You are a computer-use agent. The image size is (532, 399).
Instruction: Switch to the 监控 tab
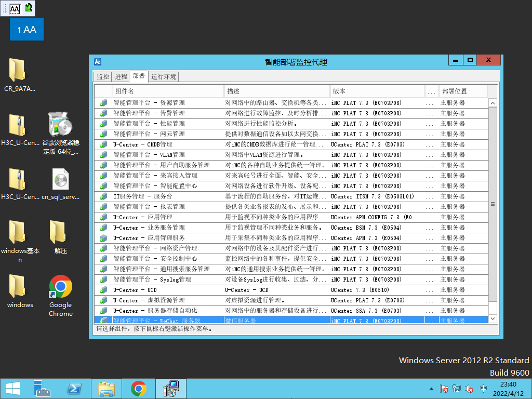[103, 77]
